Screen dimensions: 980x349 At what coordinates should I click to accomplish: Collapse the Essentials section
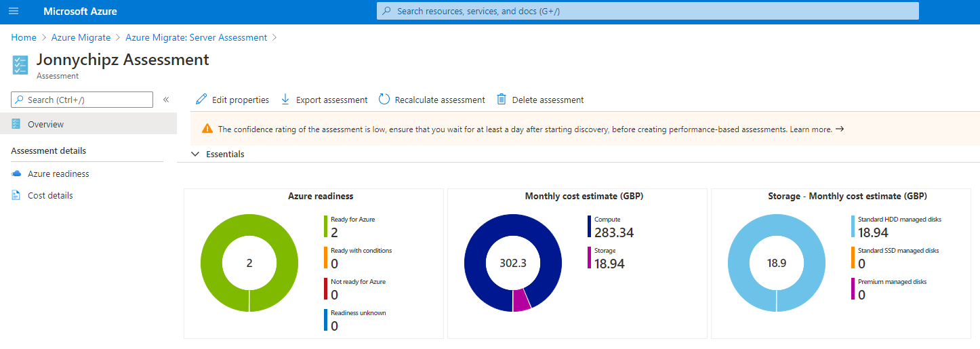(x=195, y=155)
